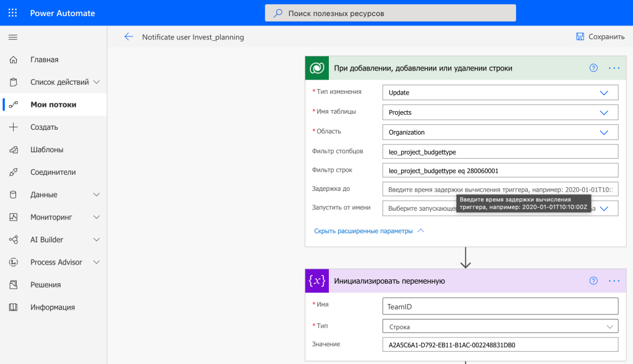Image resolution: width=633 pixels, height=364 pixels.
Task: Click the 'Фильтр строк' input field
Action: 500,171
